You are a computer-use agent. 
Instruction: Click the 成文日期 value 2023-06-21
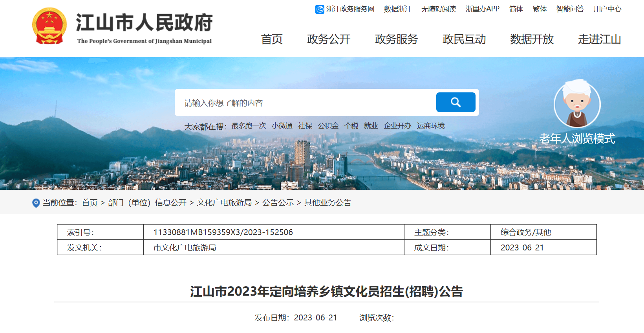pyautogui.click(x=522, y=248)
